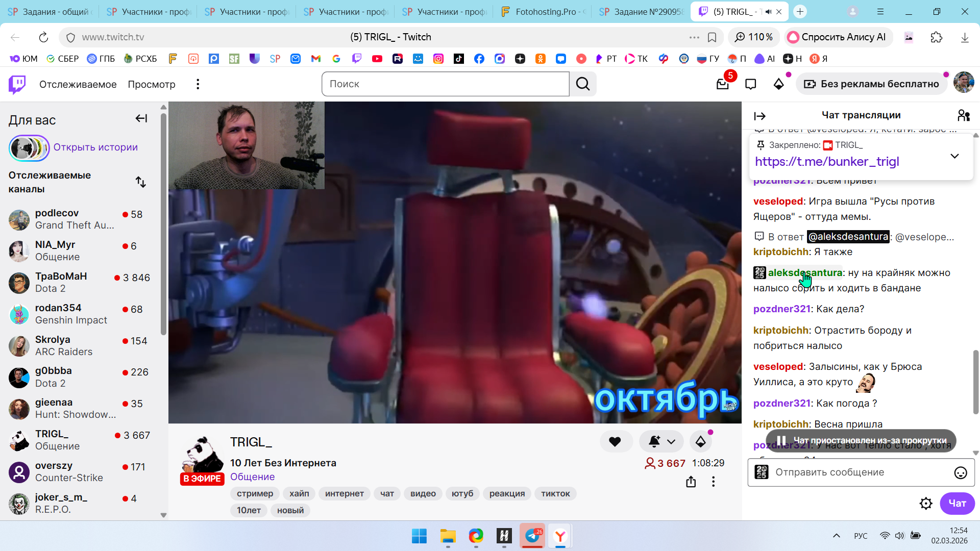The width and height of the screenshot is (980, 551).
Task: Click the search magnifier button
Action: pos(583,84)
